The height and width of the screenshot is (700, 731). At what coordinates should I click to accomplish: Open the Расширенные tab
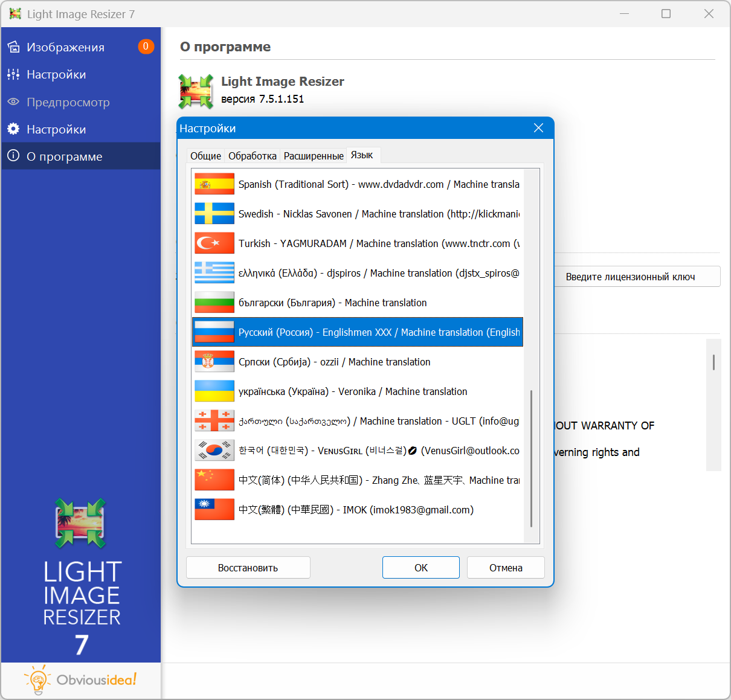pyautogui.click(x=314, y=156)
